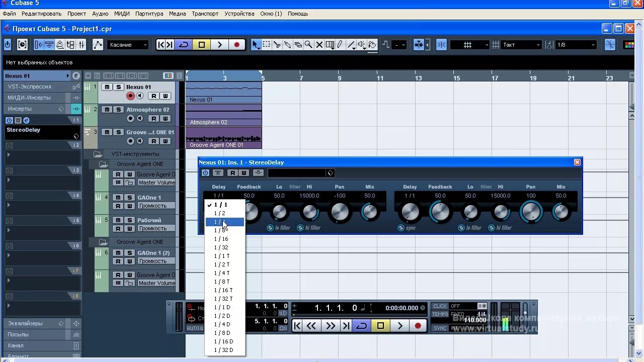
Task: Select the Object Selection arrow tool
Action: [256, 45]
